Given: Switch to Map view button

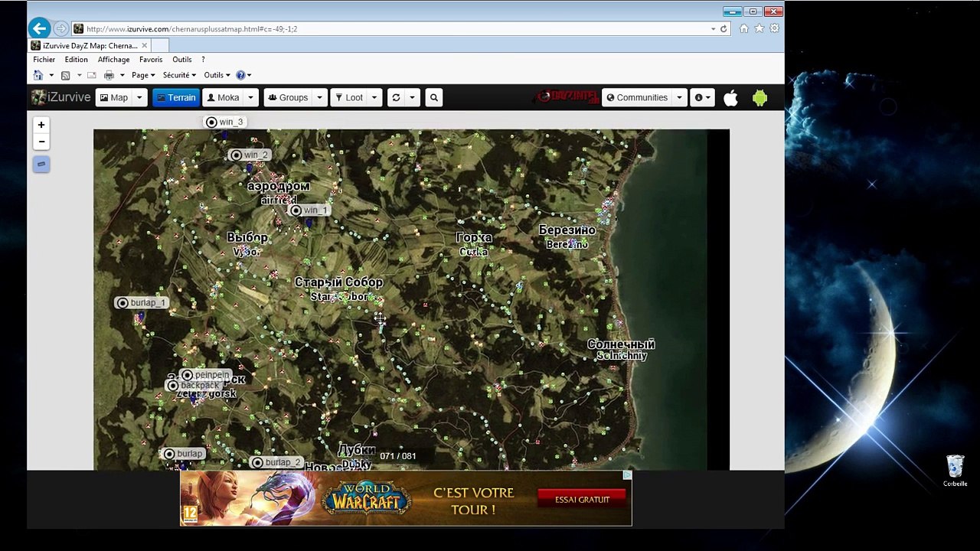Looking at the screenshot, I should point(113,97).
